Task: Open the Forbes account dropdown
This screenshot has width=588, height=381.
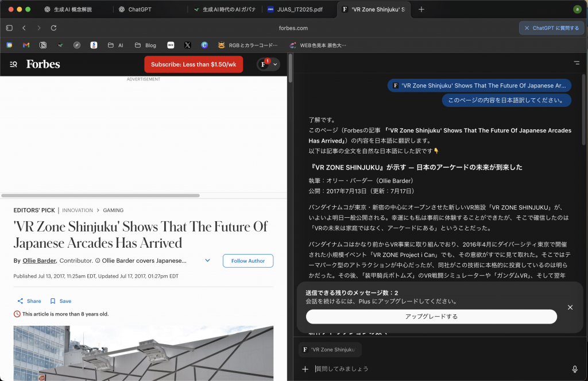Action: [x=275, y=64]
